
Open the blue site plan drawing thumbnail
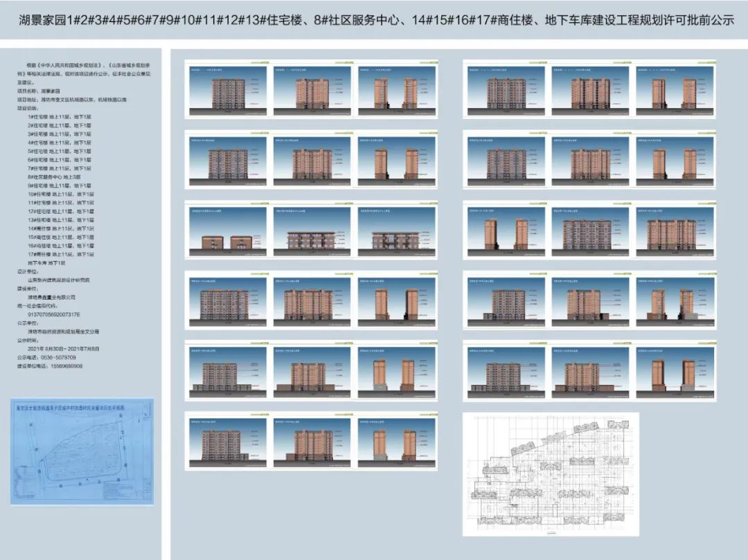tap(82, 451)
